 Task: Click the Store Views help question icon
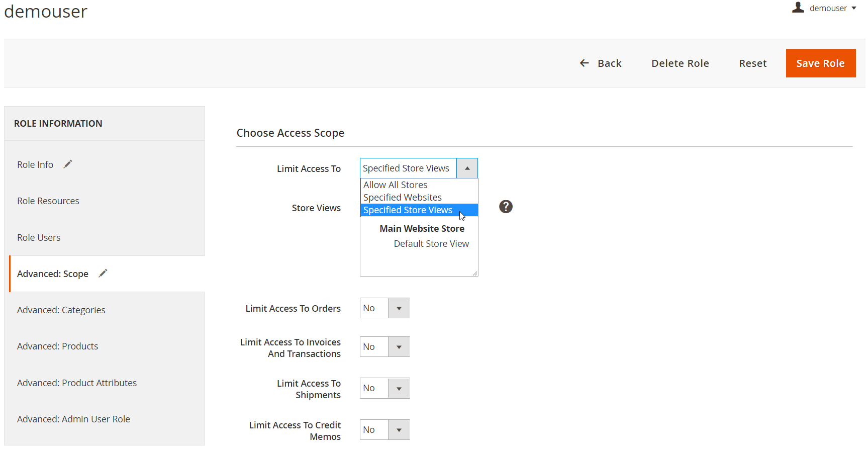tap(506, 207)
